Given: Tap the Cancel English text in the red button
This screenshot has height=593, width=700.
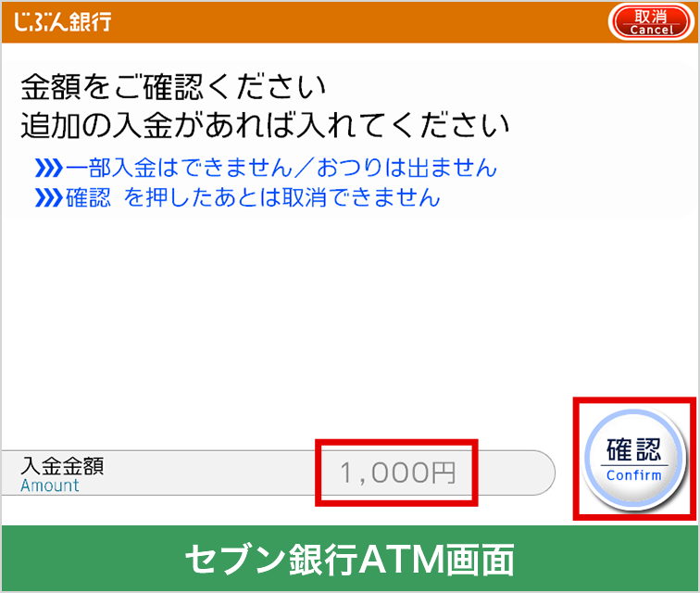Looking at the screenshot, I should (x=651, y=30).
